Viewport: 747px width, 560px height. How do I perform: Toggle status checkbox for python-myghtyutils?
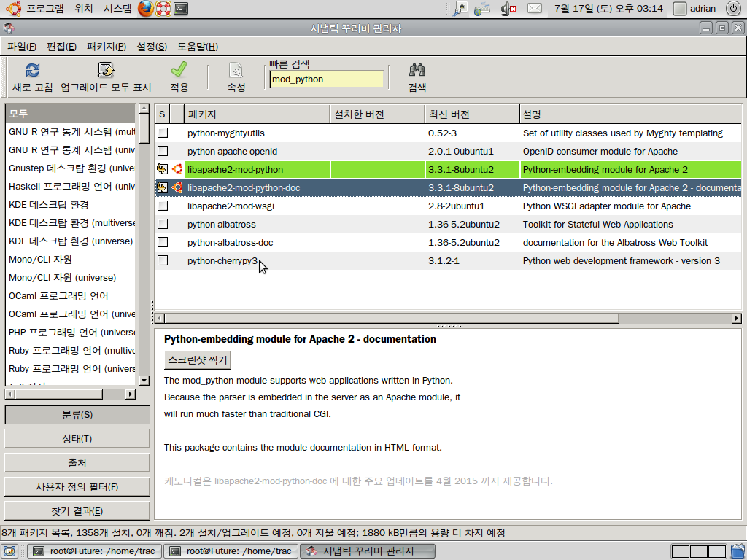[x=163, y=133]
